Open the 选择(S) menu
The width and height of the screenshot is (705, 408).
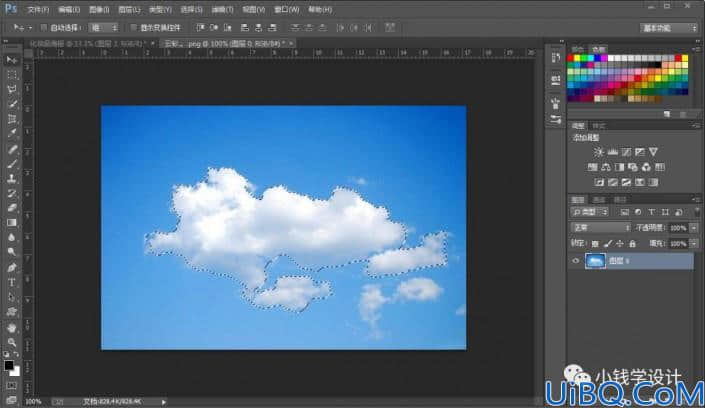tap(191, 9)
